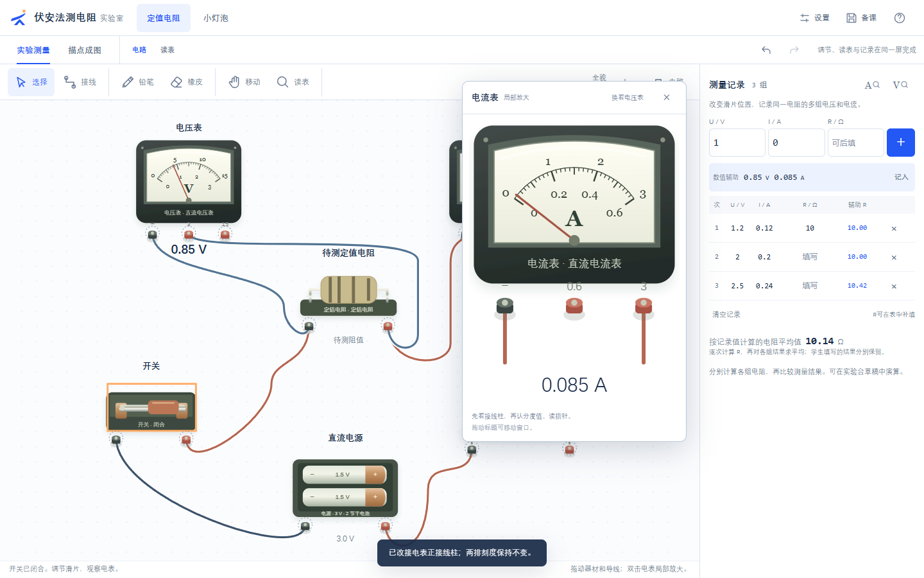Focus the I / A input field
Screen dimensions: 924x578
pos(796,143)
